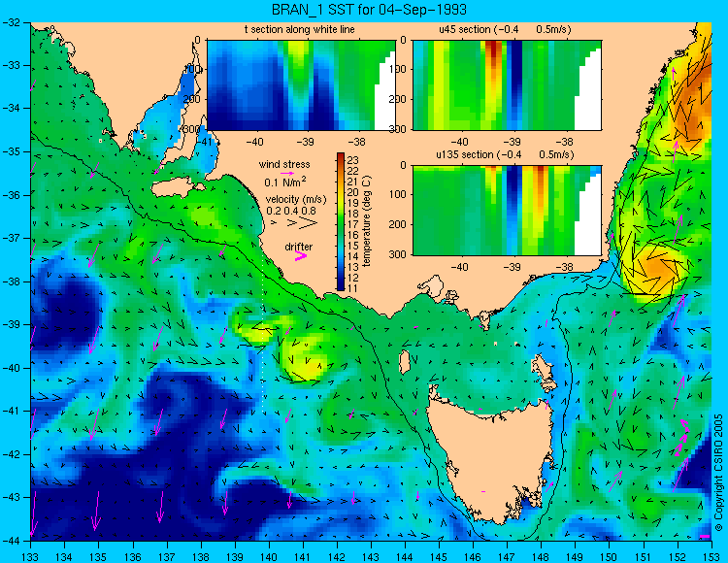The image size is (728, 563).
Task: Click the colorbar value 20
Action: point(353,192)
